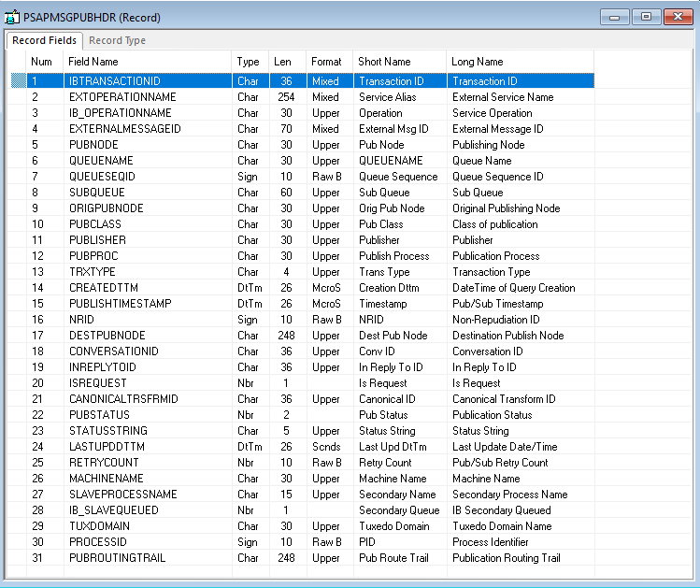Select the QUEUESEQID field
700x588 pixels.
tap(102, 177)
